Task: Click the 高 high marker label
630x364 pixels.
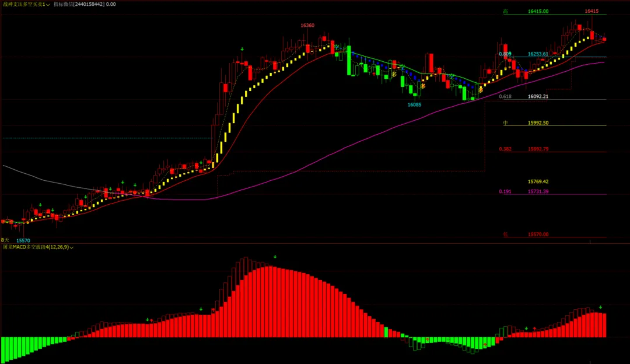Action: click(x=505, y=12)
